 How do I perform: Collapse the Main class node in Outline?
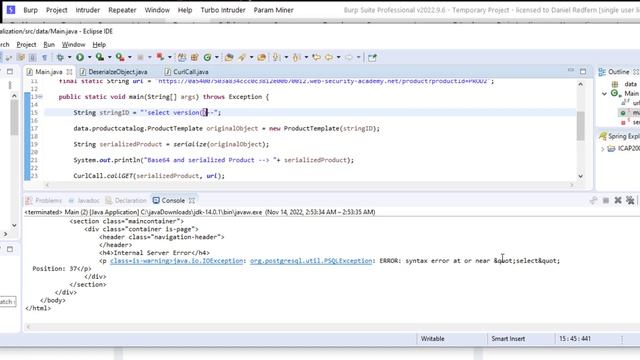point(604,93)
